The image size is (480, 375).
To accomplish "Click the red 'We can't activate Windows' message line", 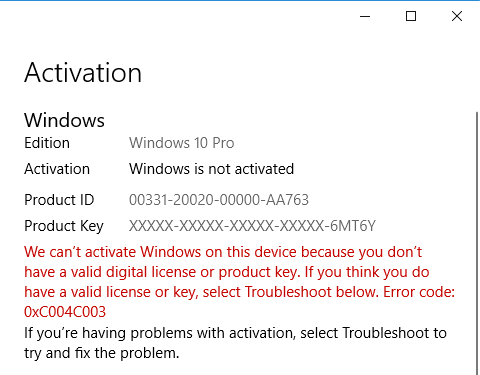I will (223, 252).
